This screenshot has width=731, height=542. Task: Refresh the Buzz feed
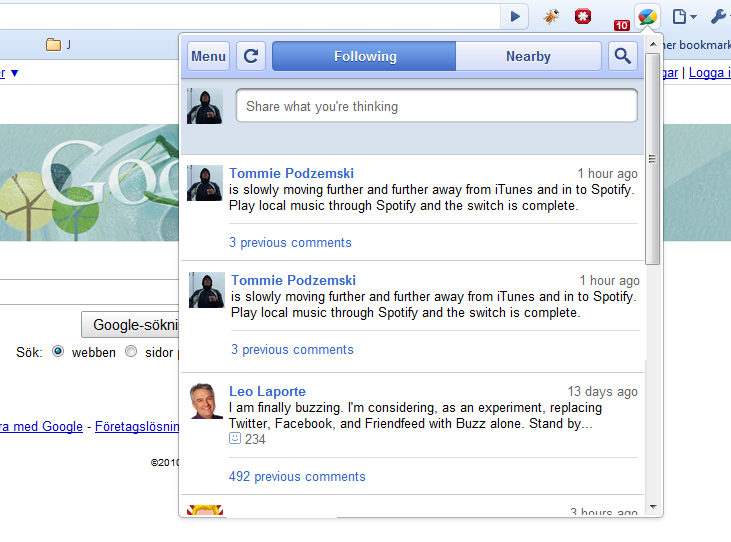pos(251,56)
